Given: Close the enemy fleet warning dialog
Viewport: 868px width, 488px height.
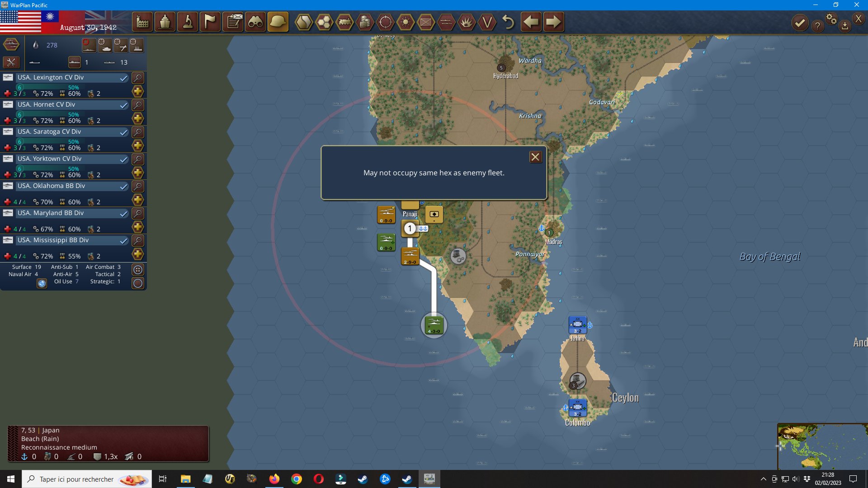Looking at the screenshot, I should (535, 157).
